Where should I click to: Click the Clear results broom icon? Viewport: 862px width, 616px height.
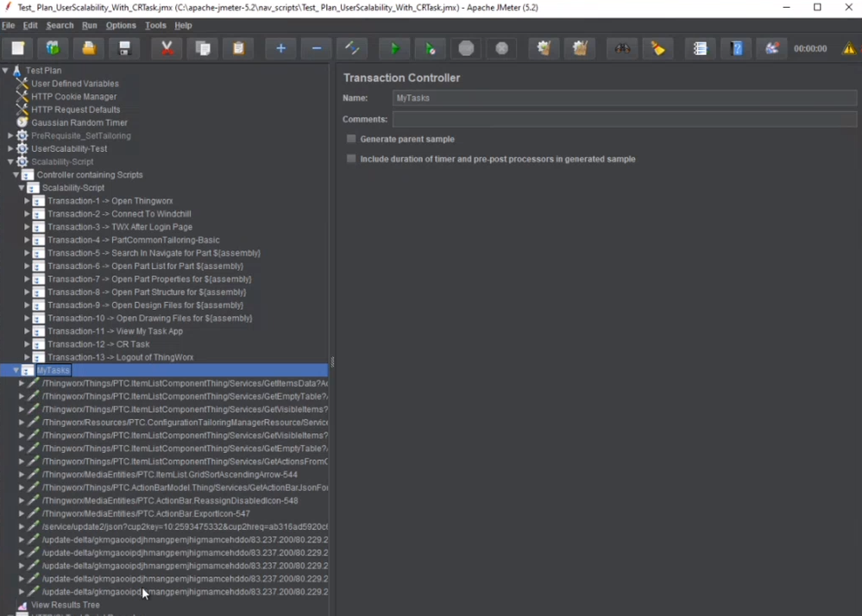[x=544, y=48]
